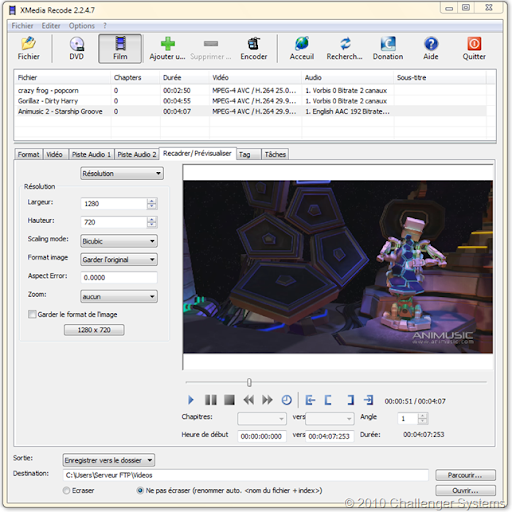Screen dimensions: 512x512
Task: Switch to the Tâches tab
Action: (x=275, y=154)
